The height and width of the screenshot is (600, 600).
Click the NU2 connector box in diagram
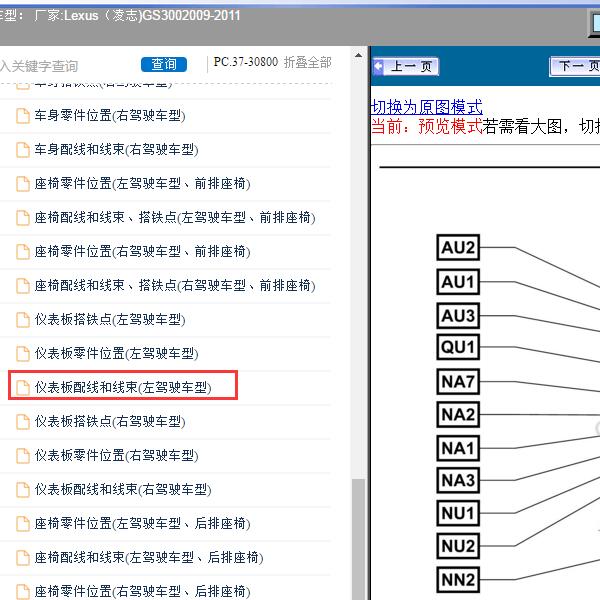pos(458,546)
